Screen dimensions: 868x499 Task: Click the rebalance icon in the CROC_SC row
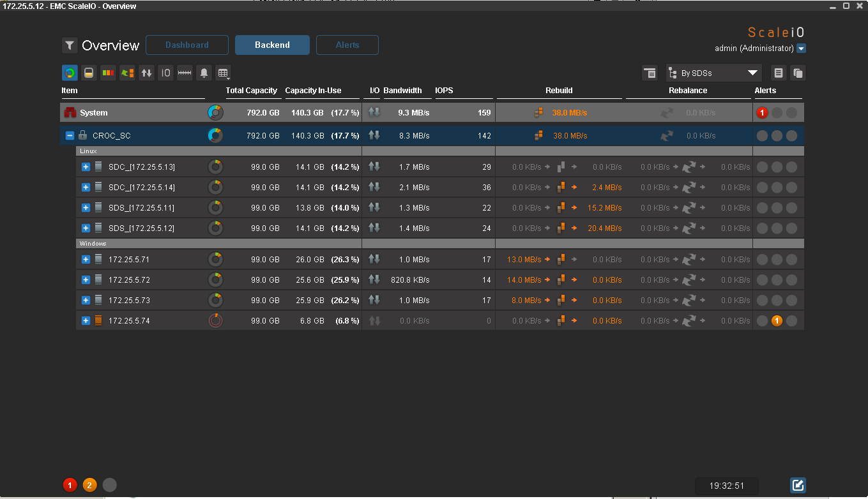(x=667, y=135)
